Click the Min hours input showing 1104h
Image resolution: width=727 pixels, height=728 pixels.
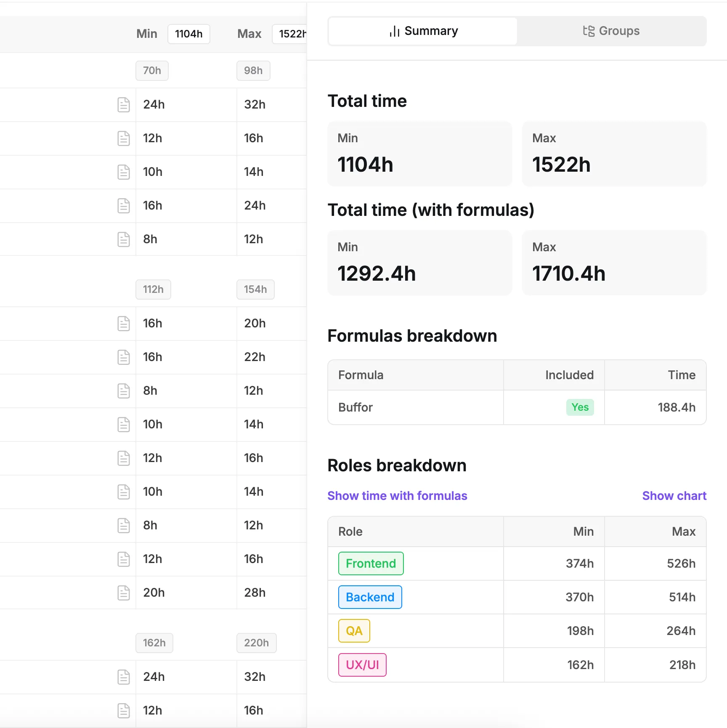188,34
